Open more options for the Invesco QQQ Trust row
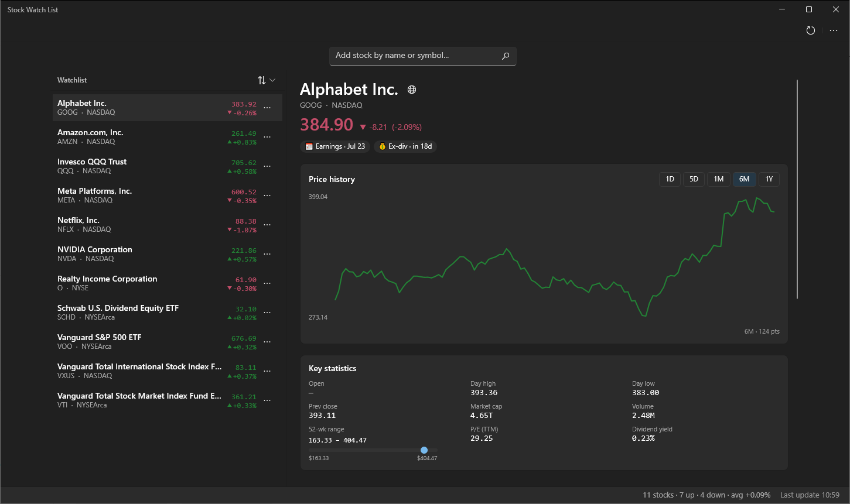The width and height of the screenshot is (850, 504). [x=267, y=166]
